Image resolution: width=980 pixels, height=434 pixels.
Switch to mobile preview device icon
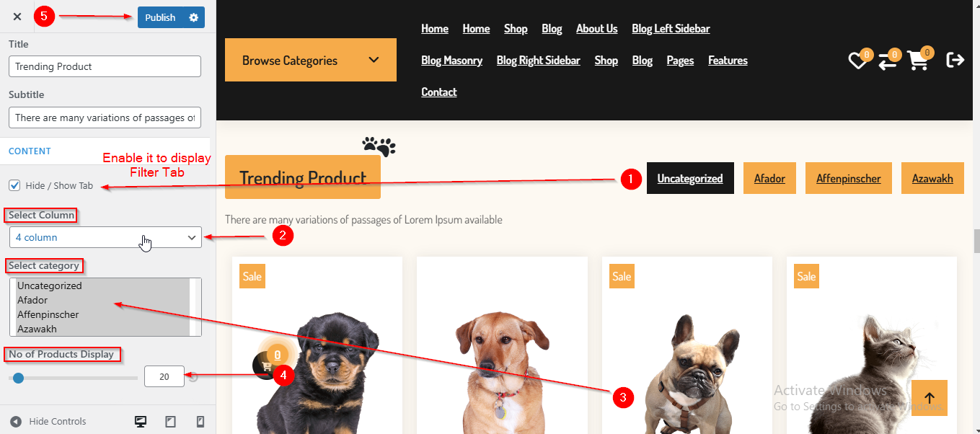pyautogui.click(x=200, y=422)
